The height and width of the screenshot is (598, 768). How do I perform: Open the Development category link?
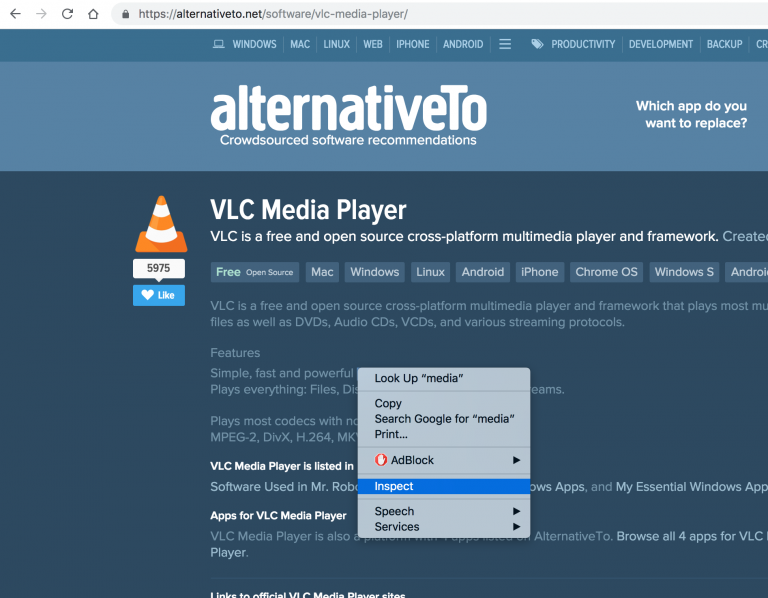[661, 44]
